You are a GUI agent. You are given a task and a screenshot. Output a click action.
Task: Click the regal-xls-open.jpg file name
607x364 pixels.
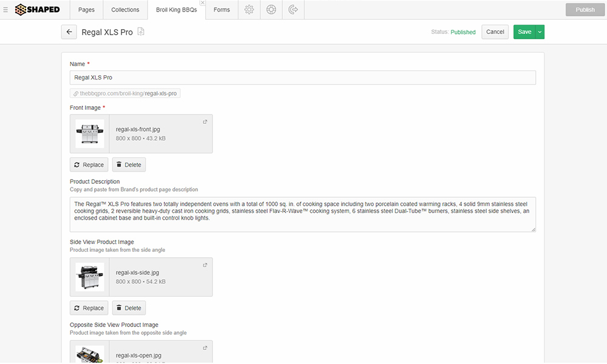138,356
